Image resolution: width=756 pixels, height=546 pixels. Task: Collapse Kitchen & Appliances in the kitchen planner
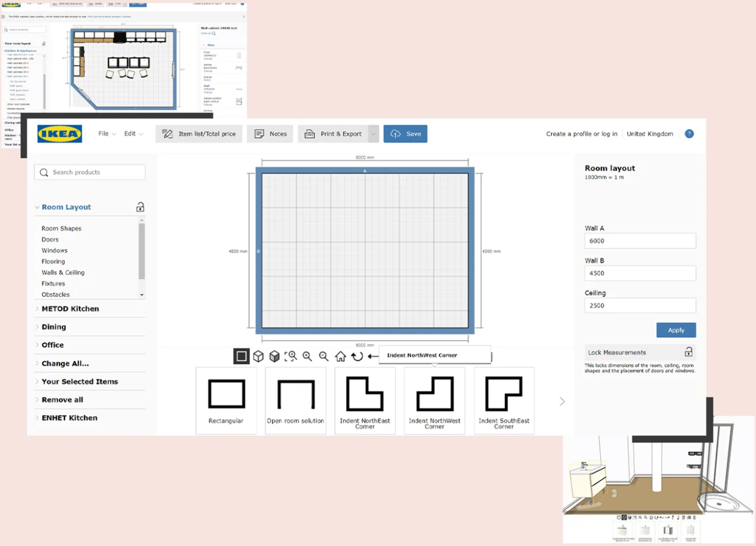pos(20,51)
